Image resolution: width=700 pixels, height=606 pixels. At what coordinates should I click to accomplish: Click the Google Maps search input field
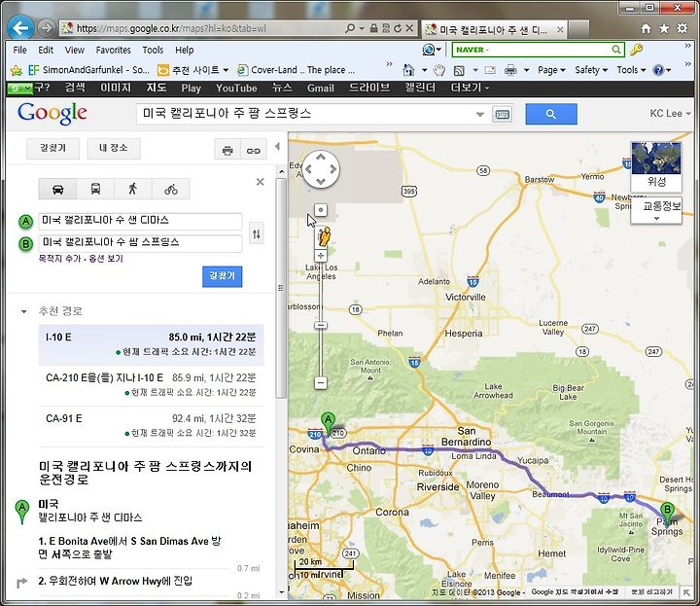[x=306, y=115]
